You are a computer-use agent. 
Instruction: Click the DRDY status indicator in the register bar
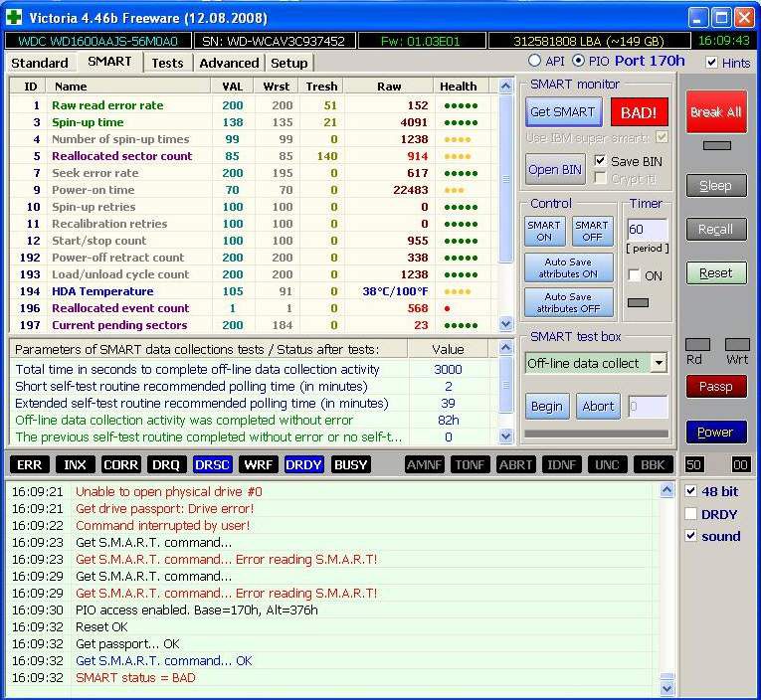click(303, 464)
